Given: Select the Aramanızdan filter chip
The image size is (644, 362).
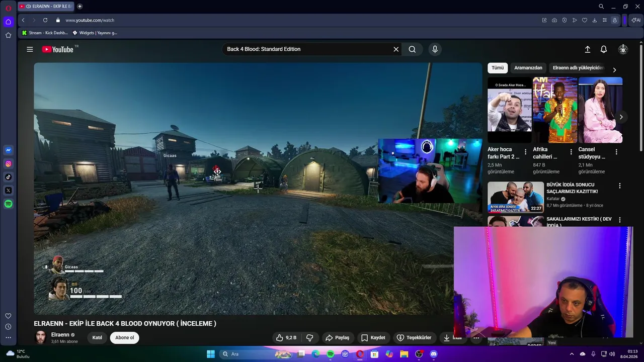Looking at the screenshot, I should click(528, 68).
